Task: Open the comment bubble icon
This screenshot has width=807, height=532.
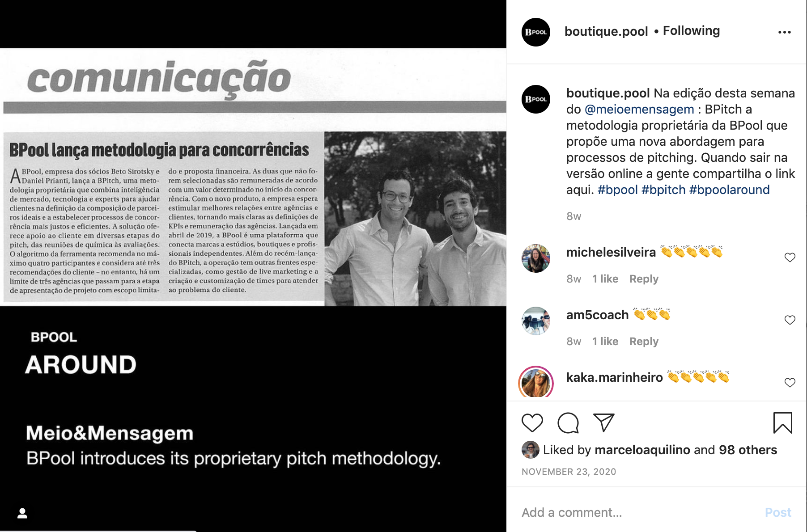Action: click(568, 422)
